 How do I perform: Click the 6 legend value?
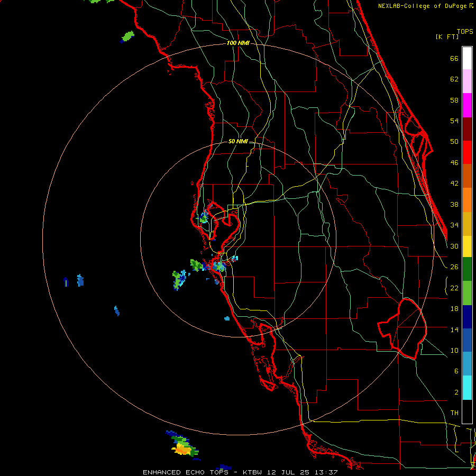tap(456, 371)
